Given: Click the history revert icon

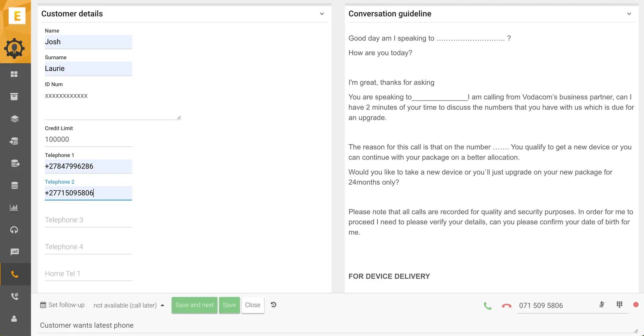Looking at the screenshot, I should click(x=274, y=305).
